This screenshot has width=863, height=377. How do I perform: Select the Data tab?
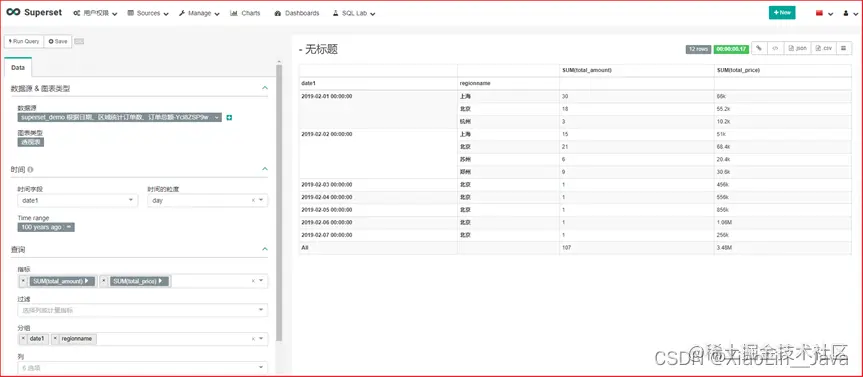pos(18,67)
